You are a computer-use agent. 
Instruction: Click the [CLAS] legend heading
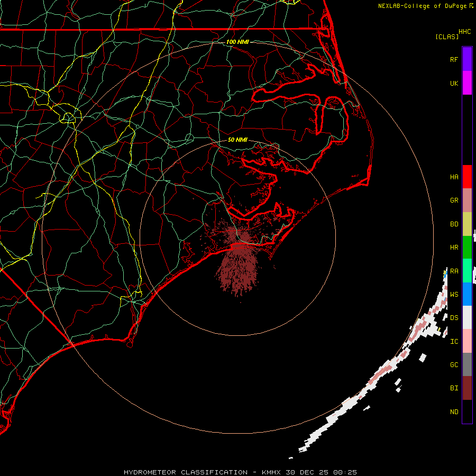[x=447, y=36]
